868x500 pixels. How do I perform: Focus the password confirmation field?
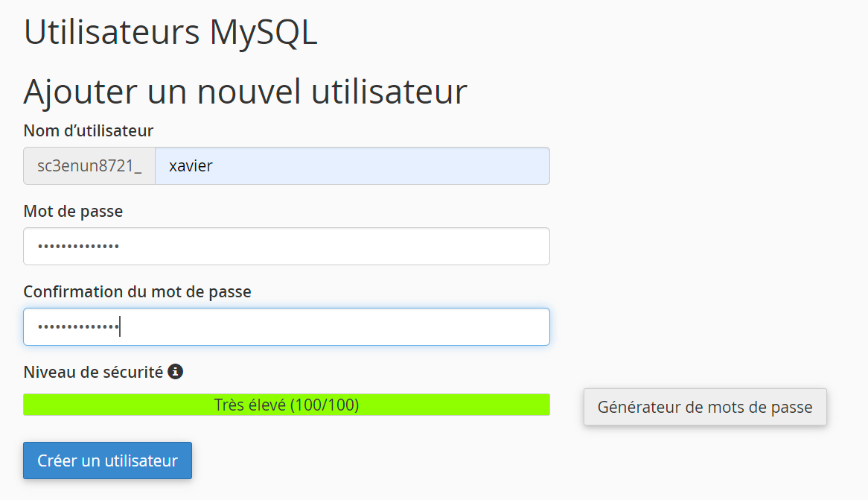pos(287,326)
